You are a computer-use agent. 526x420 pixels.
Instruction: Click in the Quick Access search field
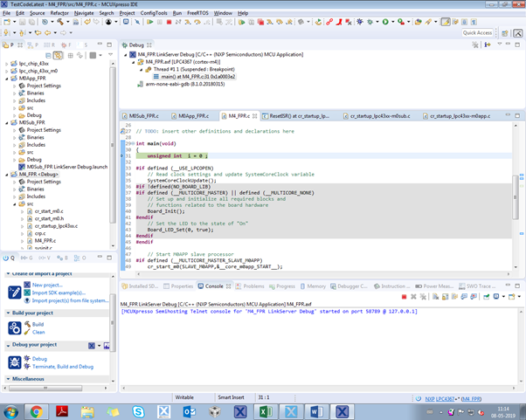(x=477, y=32)
